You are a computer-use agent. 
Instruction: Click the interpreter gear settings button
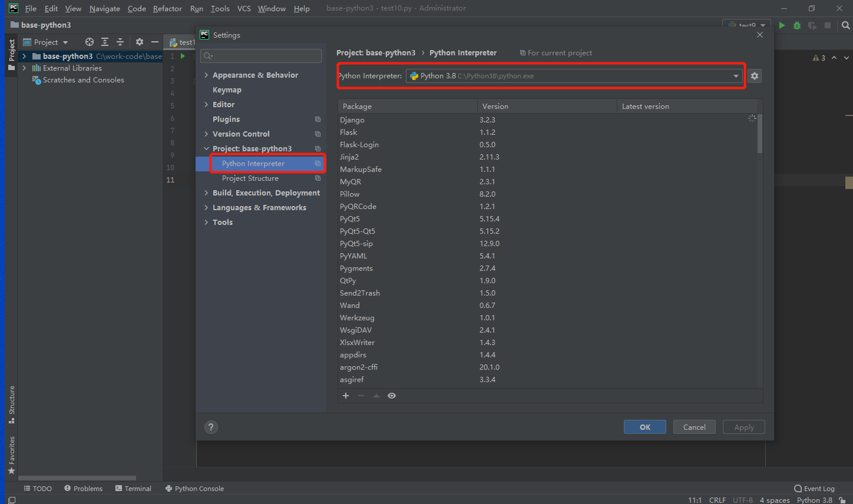coord(755,76)
